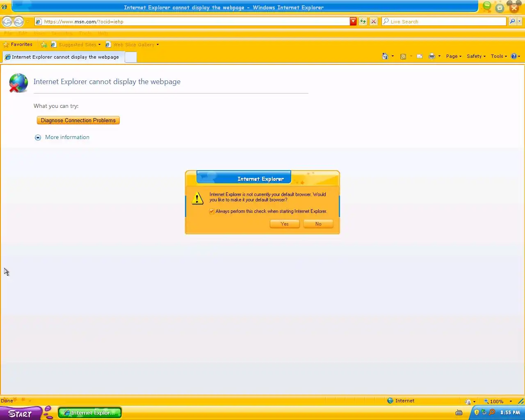Screen dimensions: 525x420
Task: Open the Help menu in the menu bar
Action: pos(103,33)
